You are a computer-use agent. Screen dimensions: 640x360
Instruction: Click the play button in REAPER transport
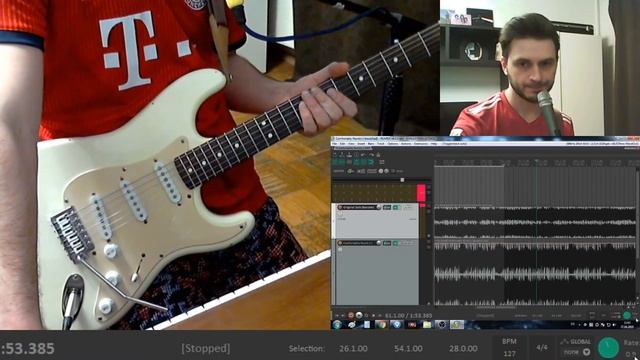359,316
